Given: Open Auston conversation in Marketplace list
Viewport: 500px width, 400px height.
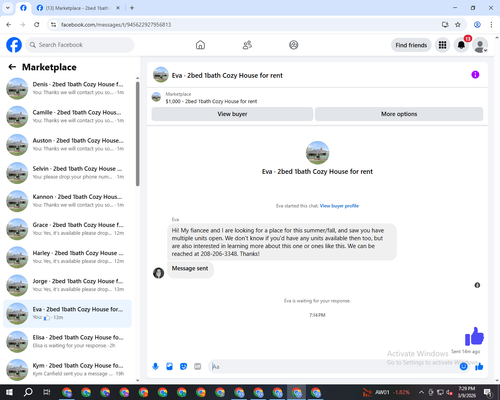Looking at the screenshot, I should pyautogui.click(x=68, y=145).
